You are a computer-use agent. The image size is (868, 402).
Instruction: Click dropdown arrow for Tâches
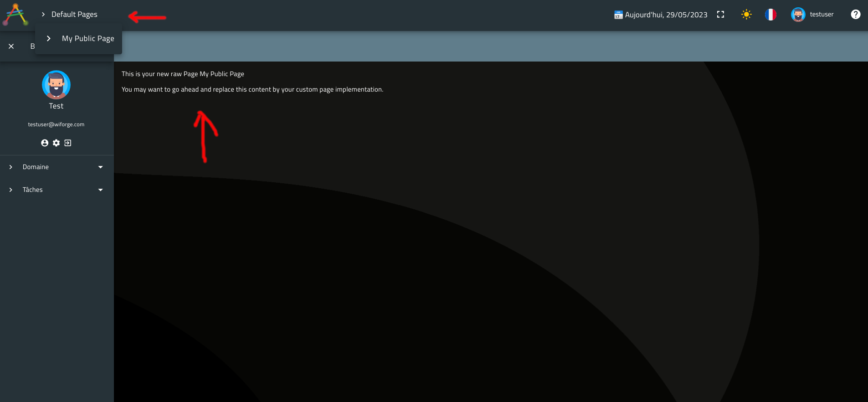pos(101,190)
